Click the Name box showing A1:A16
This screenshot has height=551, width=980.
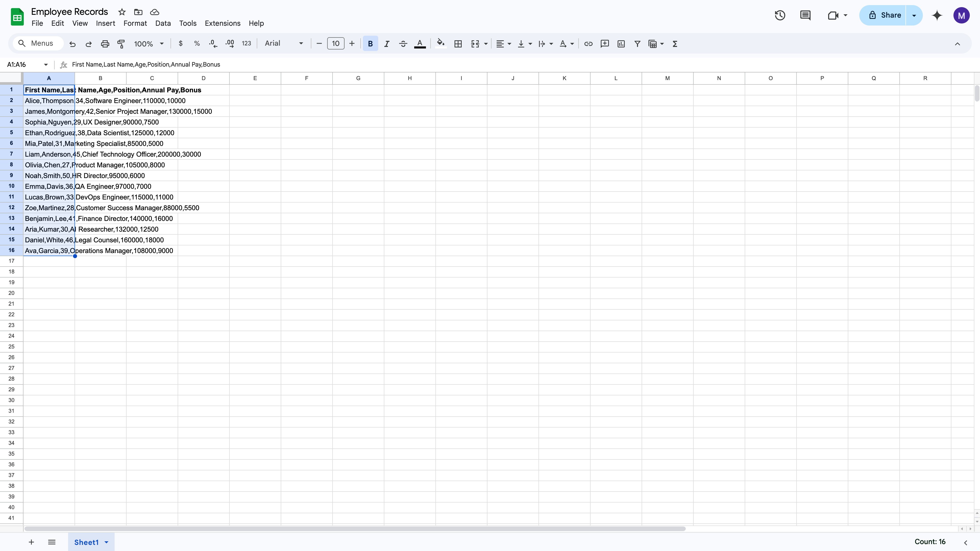tap(27, 65)
